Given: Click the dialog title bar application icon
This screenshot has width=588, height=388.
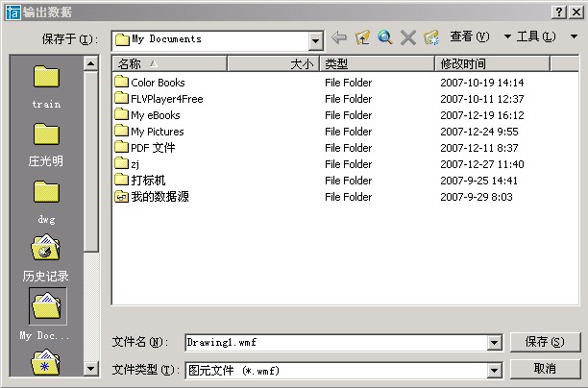Looking at the screenshot, I should click(x=12, y=12).
